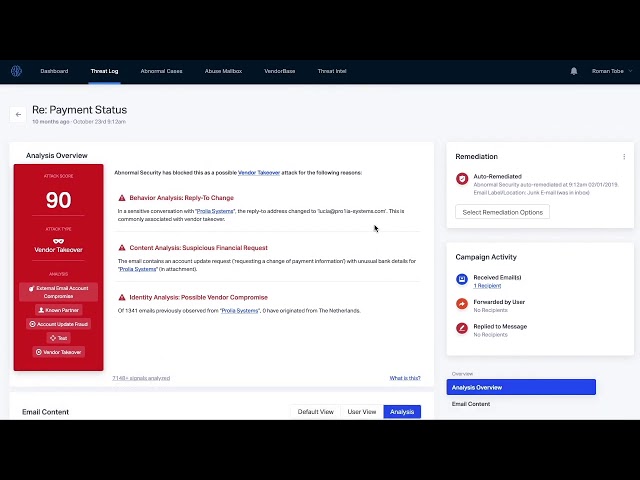This screenshot has width=640, height=480.
Task: Click the Behavior Analysis: Reply-To Change heading
Action: pos(182,198)
